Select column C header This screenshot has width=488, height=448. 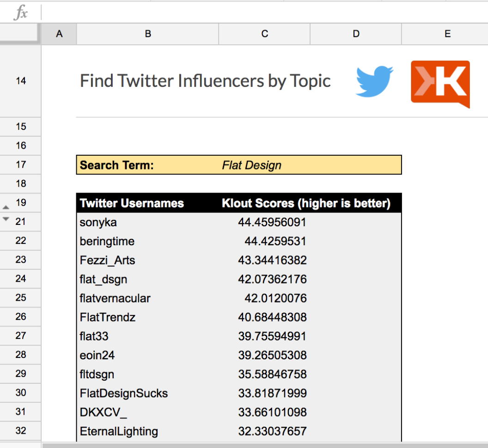[x=264, y=34]
